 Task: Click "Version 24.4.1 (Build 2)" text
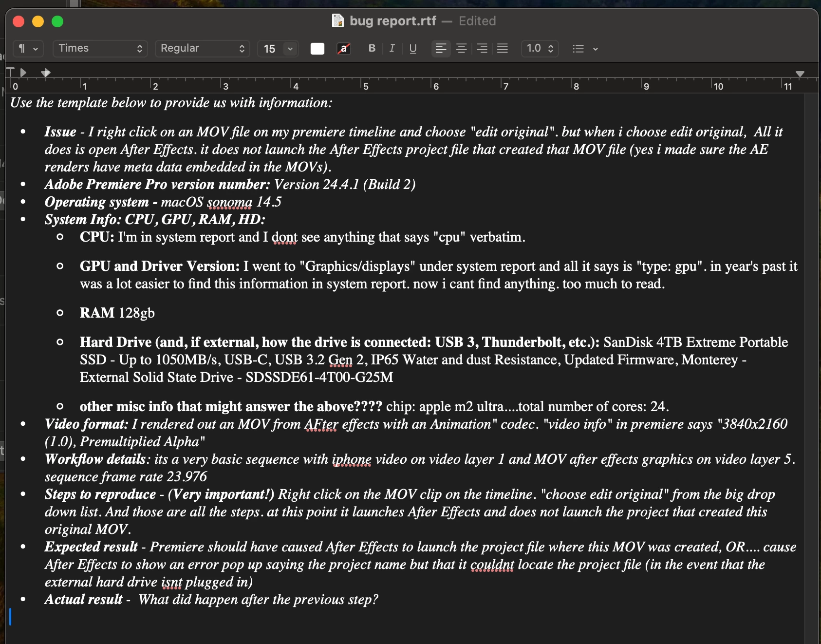coord(345,184)
